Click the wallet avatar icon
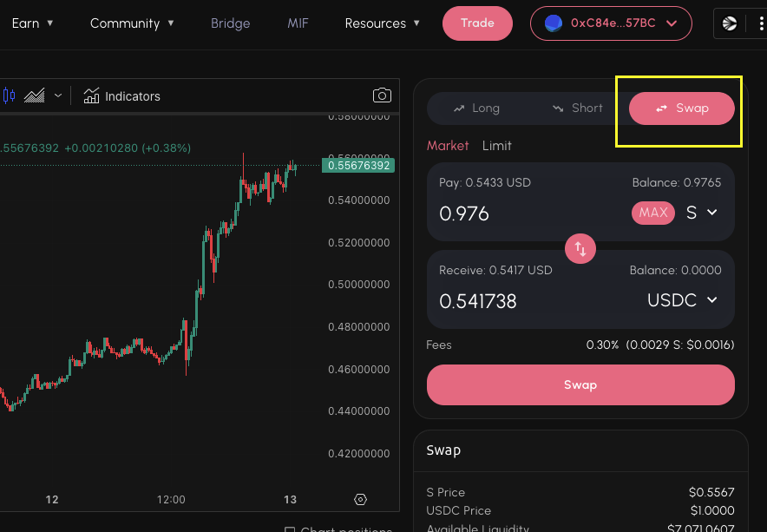 pos(554,23)
